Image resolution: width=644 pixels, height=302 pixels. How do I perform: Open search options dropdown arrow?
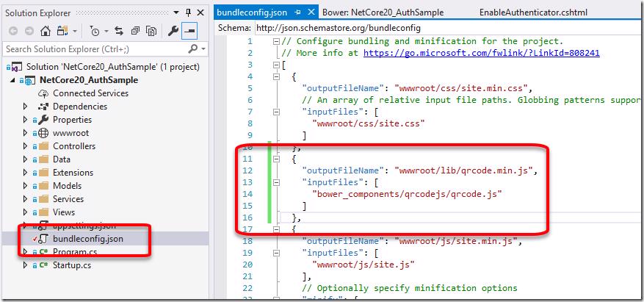(x=203, y=49)
